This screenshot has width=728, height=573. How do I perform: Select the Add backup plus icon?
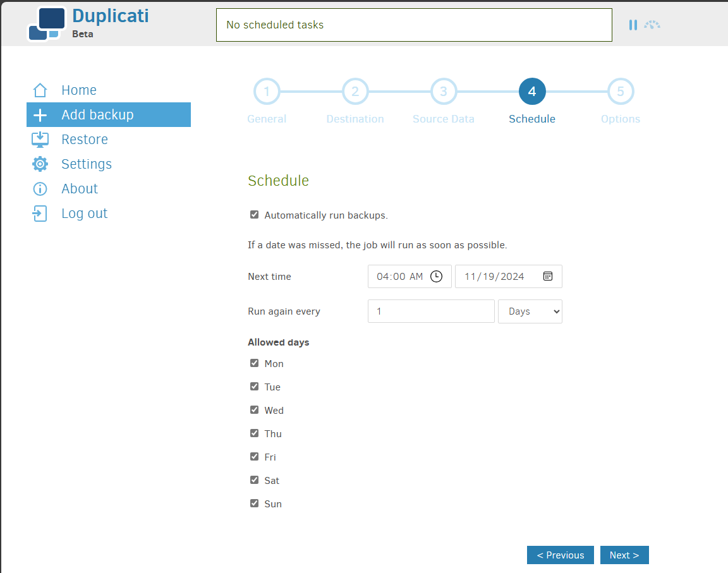pos(39,114)
